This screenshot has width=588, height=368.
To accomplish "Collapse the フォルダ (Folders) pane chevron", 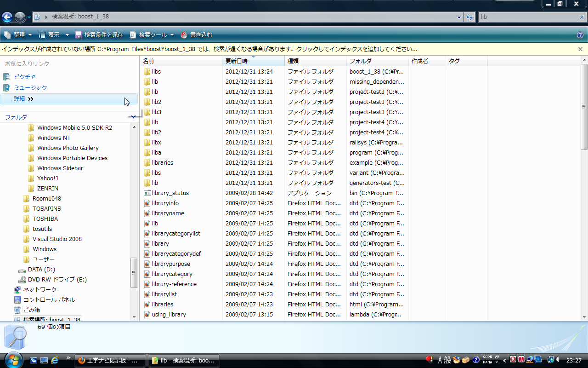I will 133,117.
